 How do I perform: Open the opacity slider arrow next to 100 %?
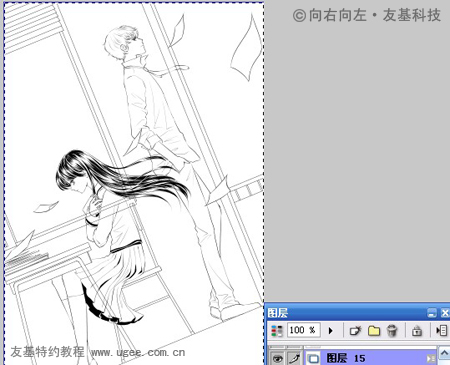(x=331, y=331)
